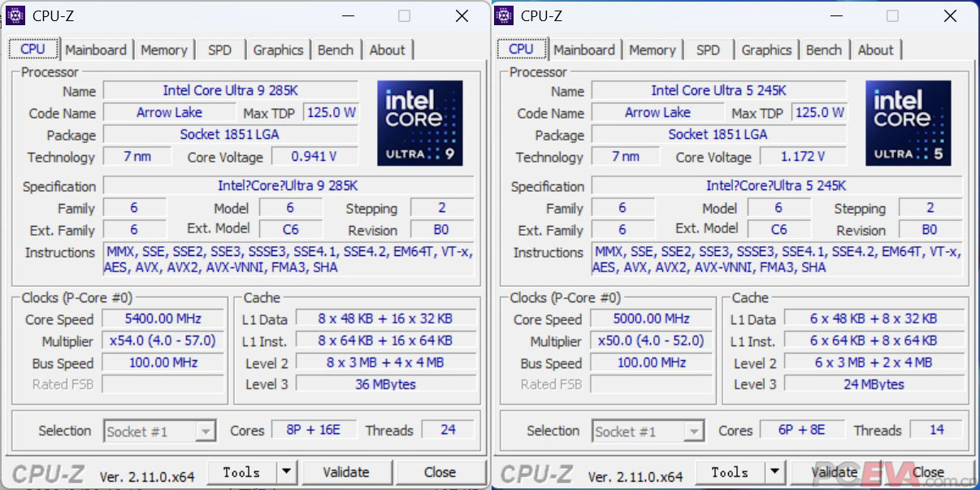Open the Mainboard tab in the right window
980x490 pixels.
point(584,50)
